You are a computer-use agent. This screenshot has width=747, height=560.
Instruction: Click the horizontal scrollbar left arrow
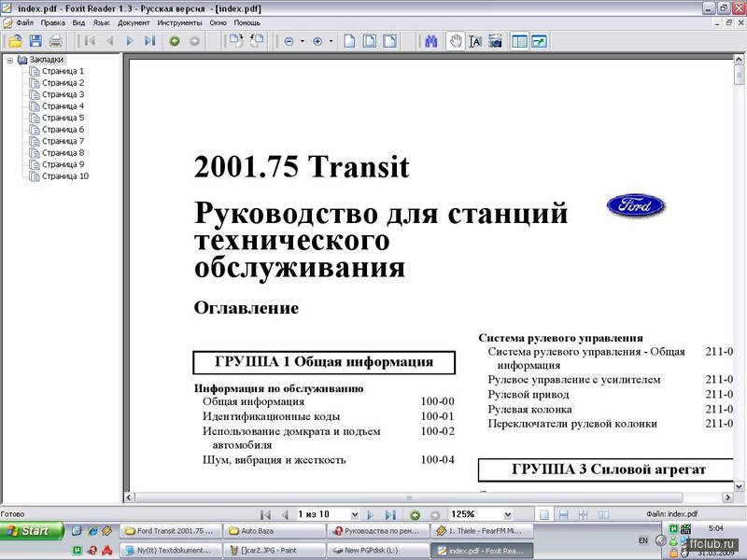click(129, 497)
